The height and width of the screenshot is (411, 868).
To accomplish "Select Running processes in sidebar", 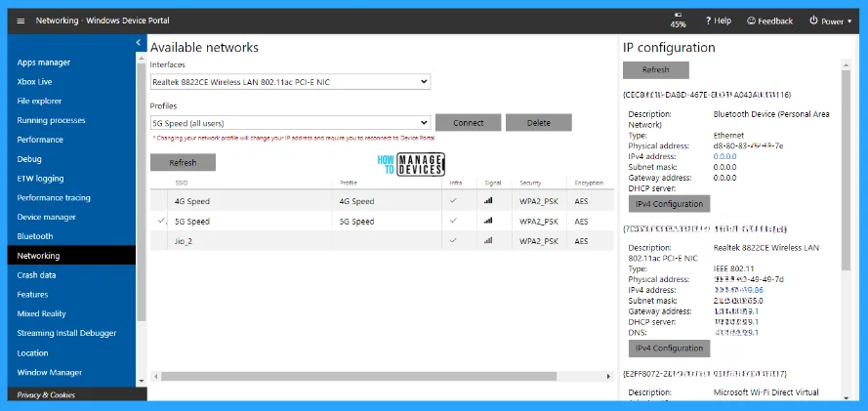I will coord(51,121).
